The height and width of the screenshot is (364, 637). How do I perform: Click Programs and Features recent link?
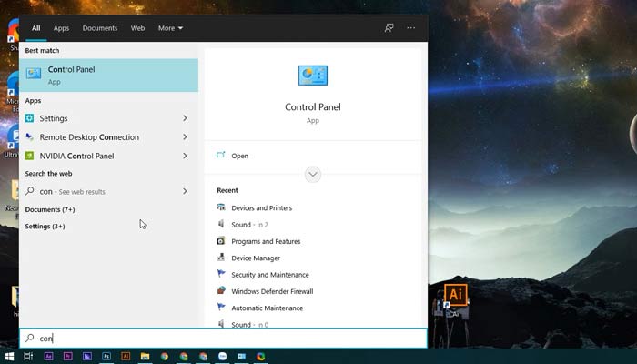coord(266,241)
